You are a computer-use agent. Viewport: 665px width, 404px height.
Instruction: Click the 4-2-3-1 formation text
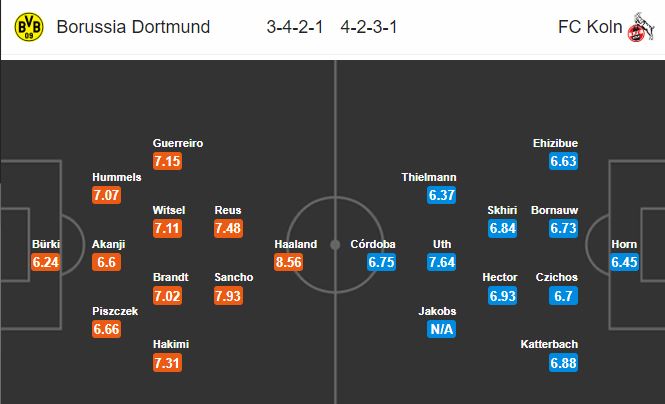pyautogui.click(x=369, y=27)
